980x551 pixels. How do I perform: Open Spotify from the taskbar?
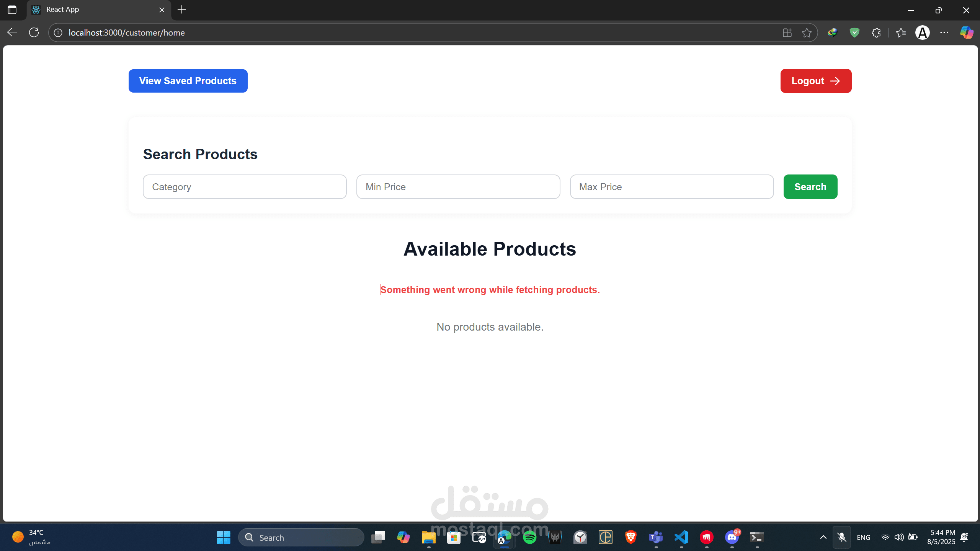[530, 537]
